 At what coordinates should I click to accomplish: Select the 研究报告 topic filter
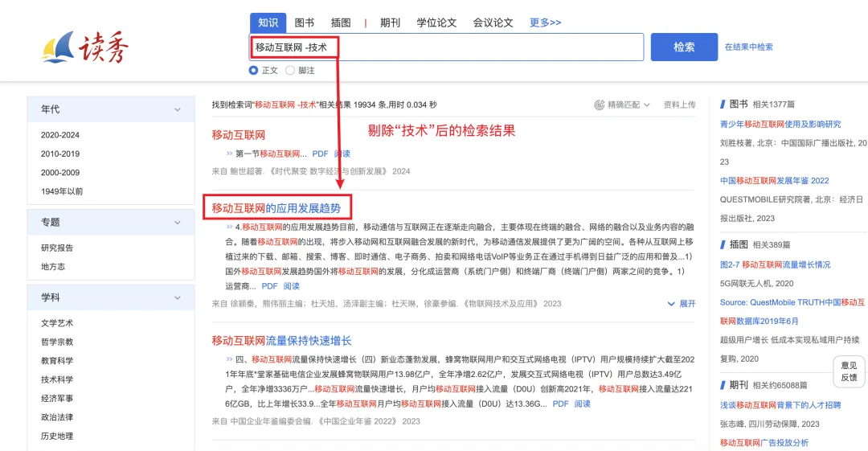56,248
